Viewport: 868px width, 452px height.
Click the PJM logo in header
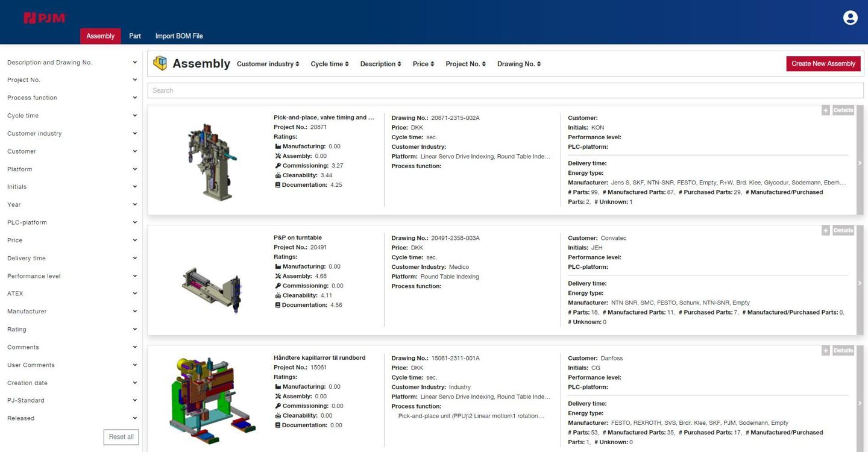tap(44, 18)
